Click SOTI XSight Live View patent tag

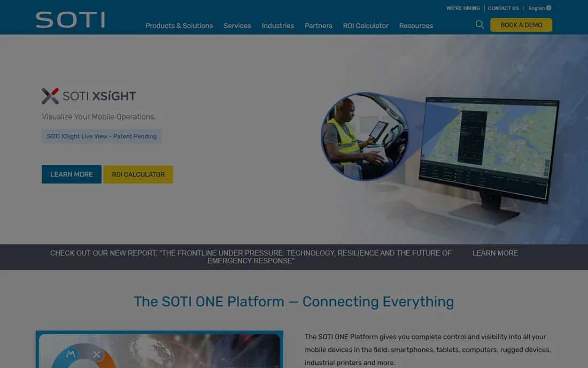(102, 136)
